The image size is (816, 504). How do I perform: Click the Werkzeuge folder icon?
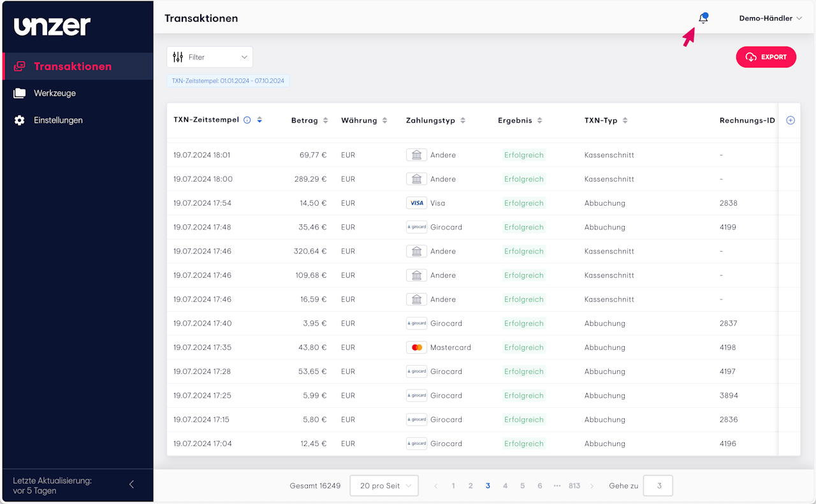point(20,94)
